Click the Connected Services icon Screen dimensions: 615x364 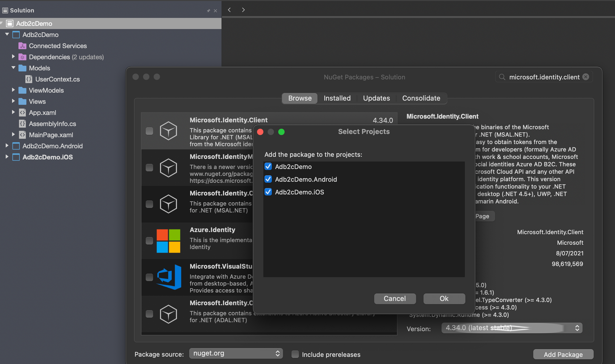pos(22,46)
